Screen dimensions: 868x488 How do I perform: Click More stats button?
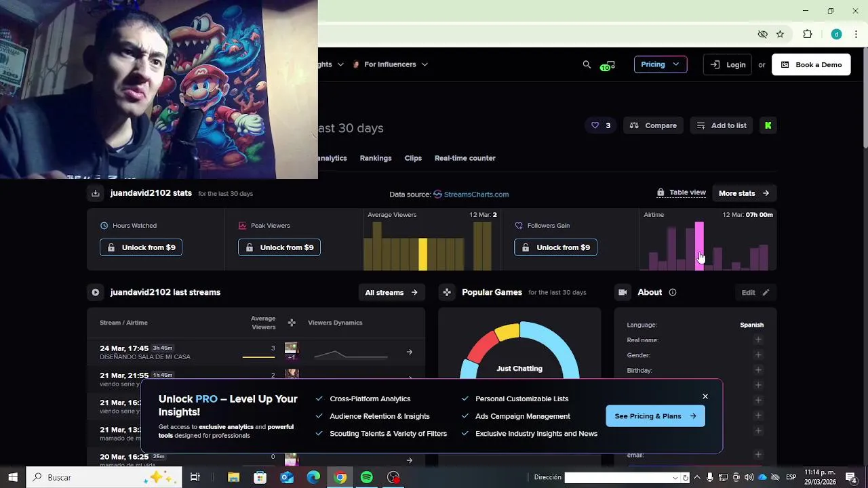coord(744,193)
